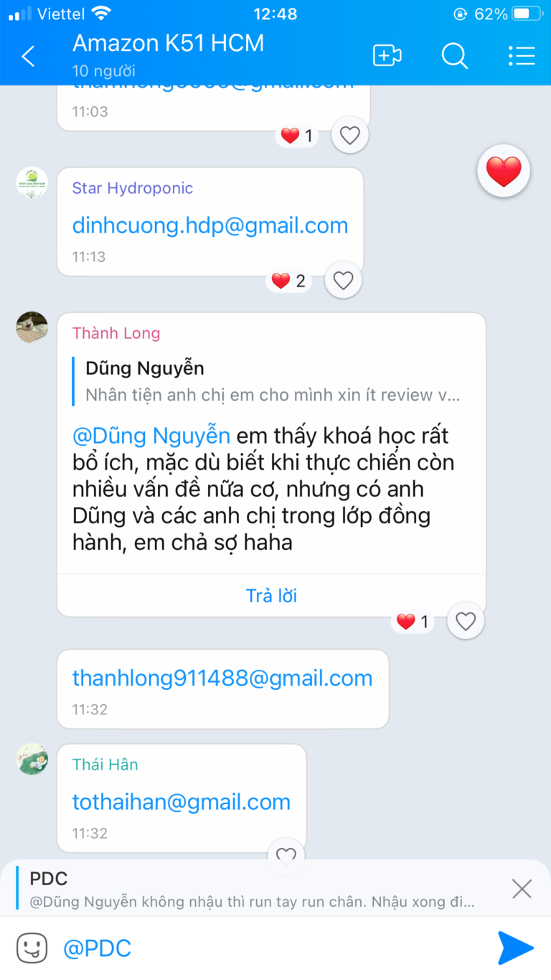Dismiss the PDC reply quote
The image size is (551, 980).
[x=522, y=889]
